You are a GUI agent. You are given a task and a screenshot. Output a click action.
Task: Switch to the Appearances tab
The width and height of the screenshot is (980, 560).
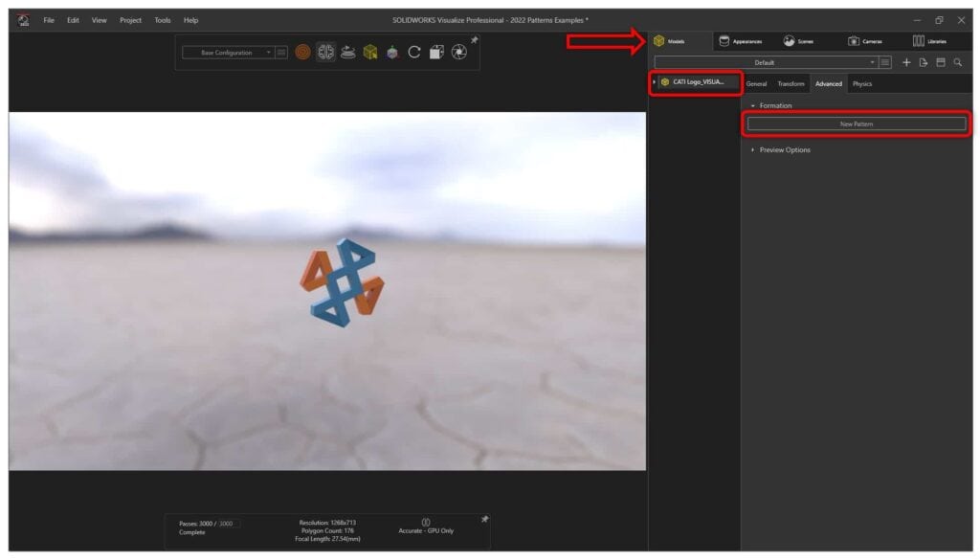(x=745, y=40)
